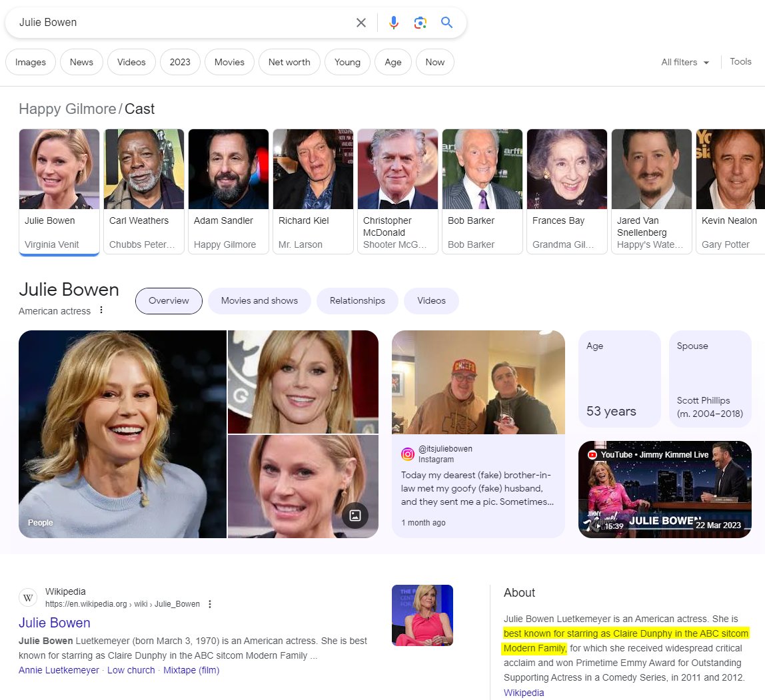Switch to the News filter
This screenshot has width=765, height=700.
point(81,62)
